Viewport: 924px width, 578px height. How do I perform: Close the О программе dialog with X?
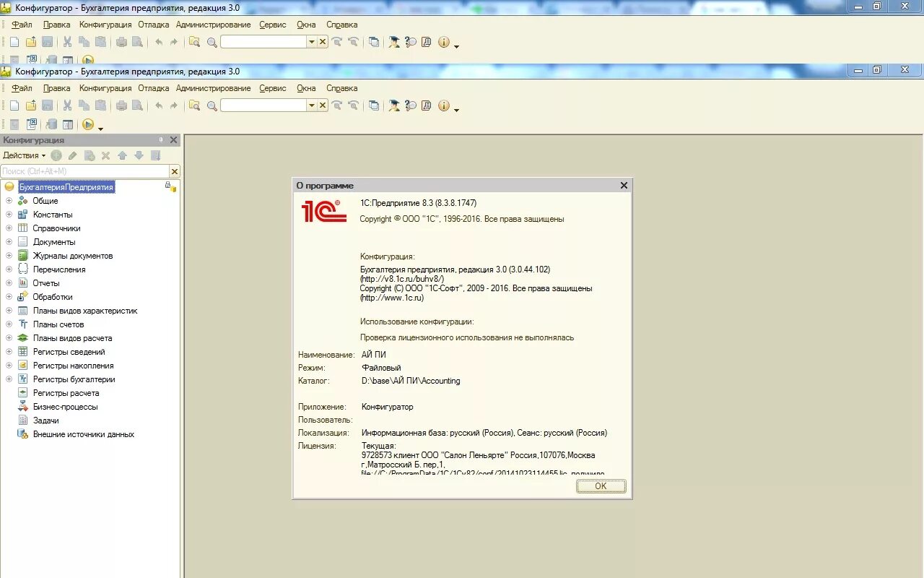(x=624, y=186)
